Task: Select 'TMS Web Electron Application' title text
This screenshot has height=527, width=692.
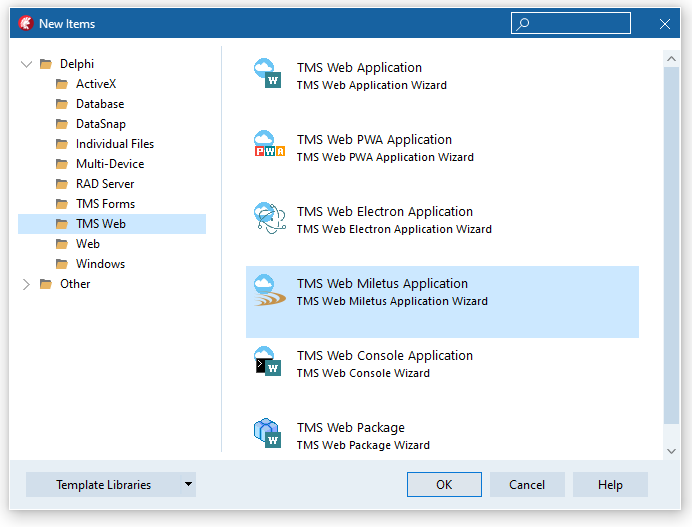Action: coord(384,211)
